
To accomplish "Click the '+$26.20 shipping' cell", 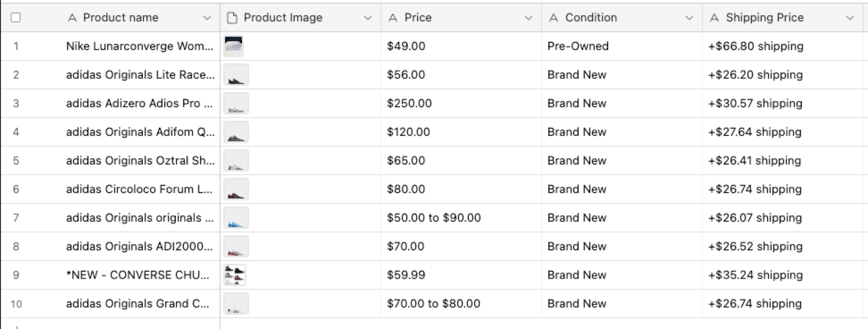I will point(782,75).
